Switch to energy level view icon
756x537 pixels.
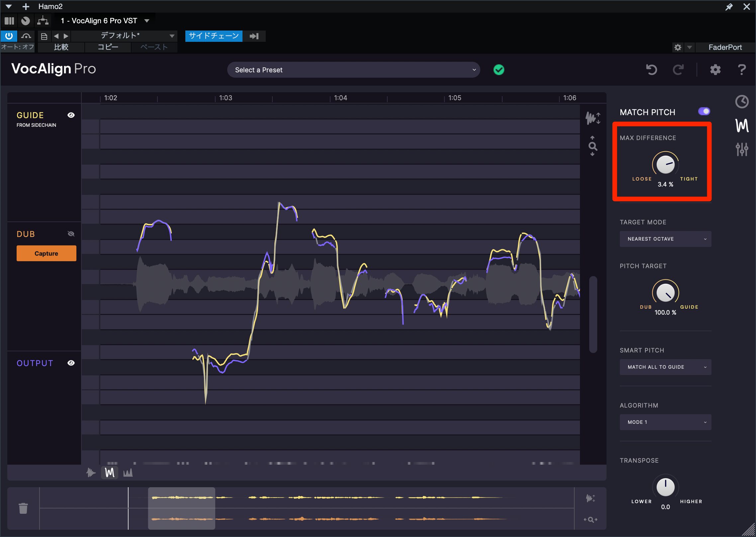pyautogui.click(x=128, y=472)
